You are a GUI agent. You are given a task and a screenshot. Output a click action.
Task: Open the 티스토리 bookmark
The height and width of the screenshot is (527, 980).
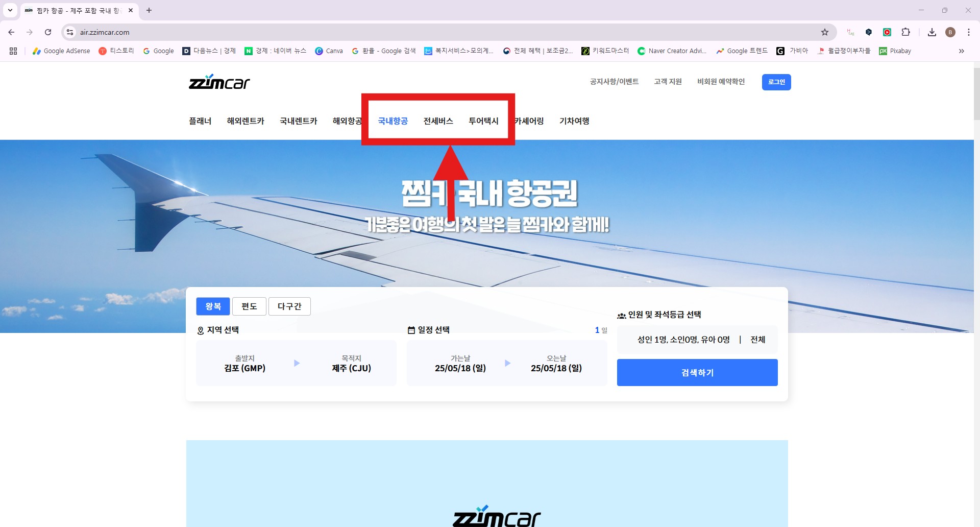click(116, 51)
